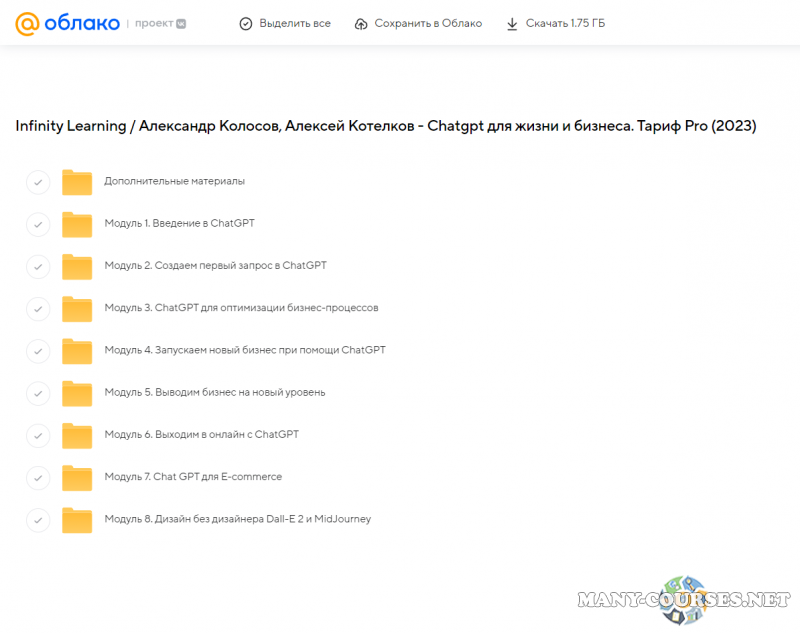This screenshot has height=633, width=800.
Task: Open Модуль 7. Chat GPT для E-commerce
Action: pos(193,477)
